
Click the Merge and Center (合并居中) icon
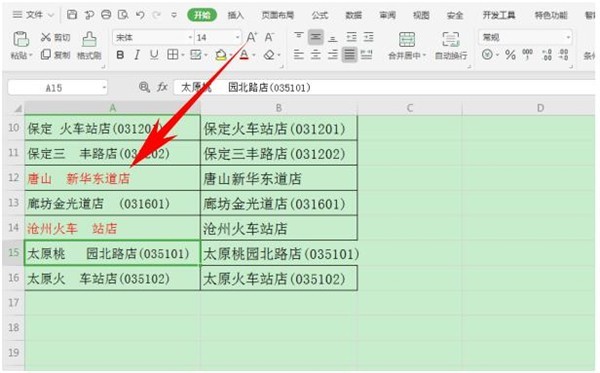click(407, 40)
